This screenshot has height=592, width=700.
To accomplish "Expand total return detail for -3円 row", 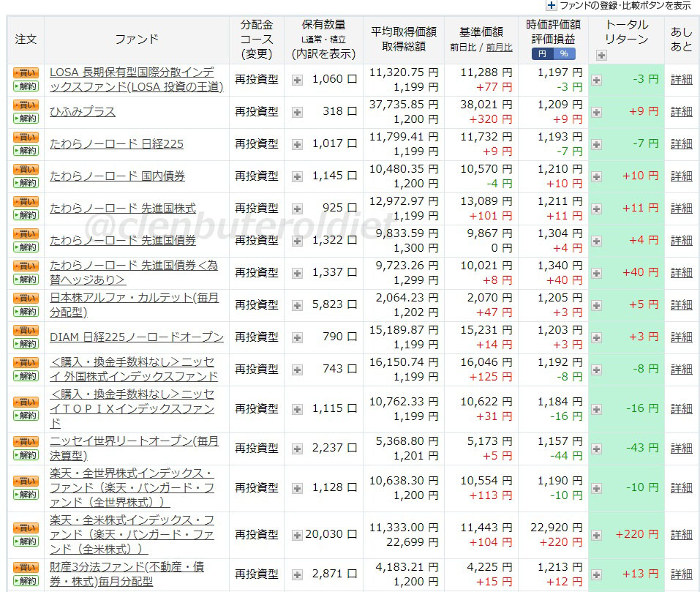I will 596,80.
